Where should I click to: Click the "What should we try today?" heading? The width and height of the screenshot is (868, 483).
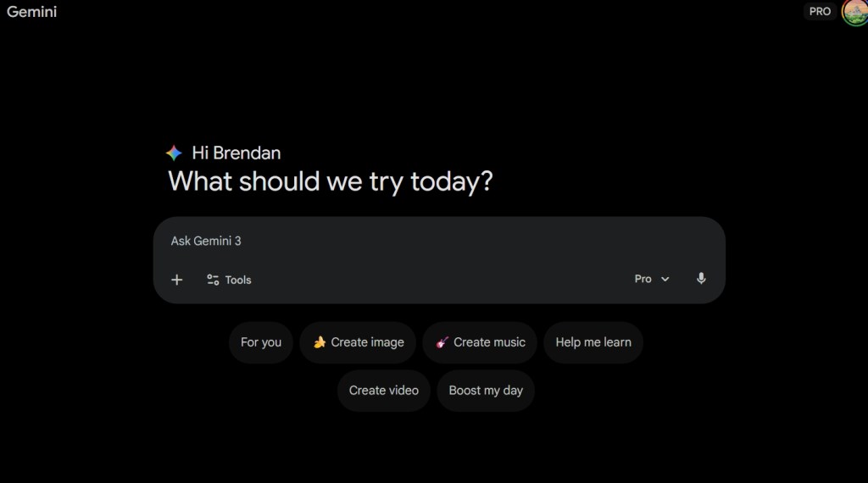coord(330,181)
